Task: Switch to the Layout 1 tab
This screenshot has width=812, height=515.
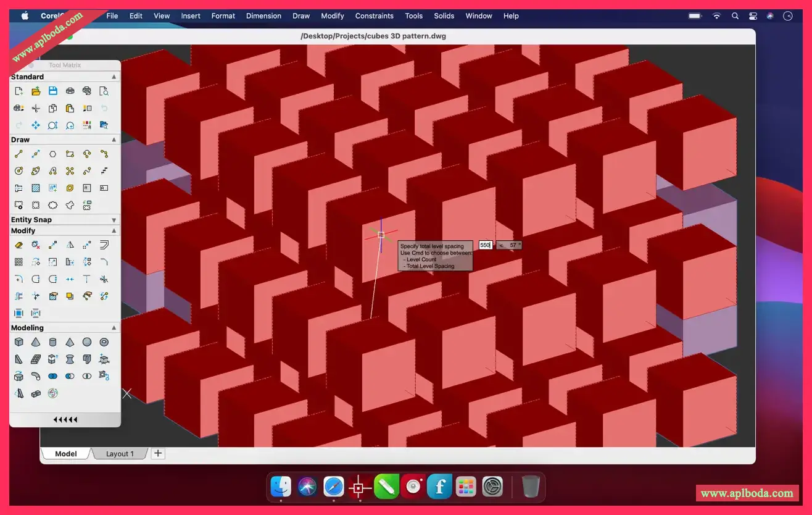Action: coord(120,454)
